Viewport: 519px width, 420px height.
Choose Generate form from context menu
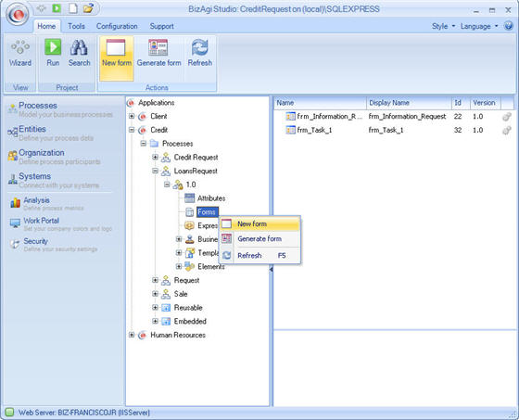[260, 239]
